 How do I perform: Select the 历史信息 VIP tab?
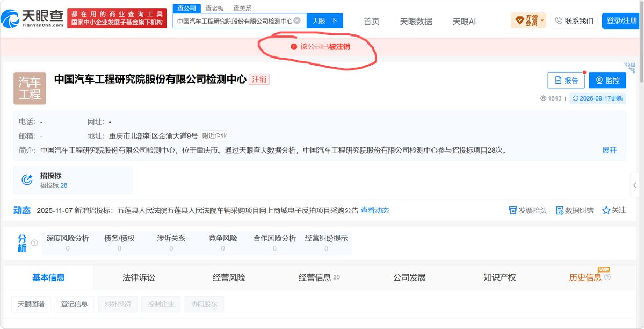(x=589, y=276)
